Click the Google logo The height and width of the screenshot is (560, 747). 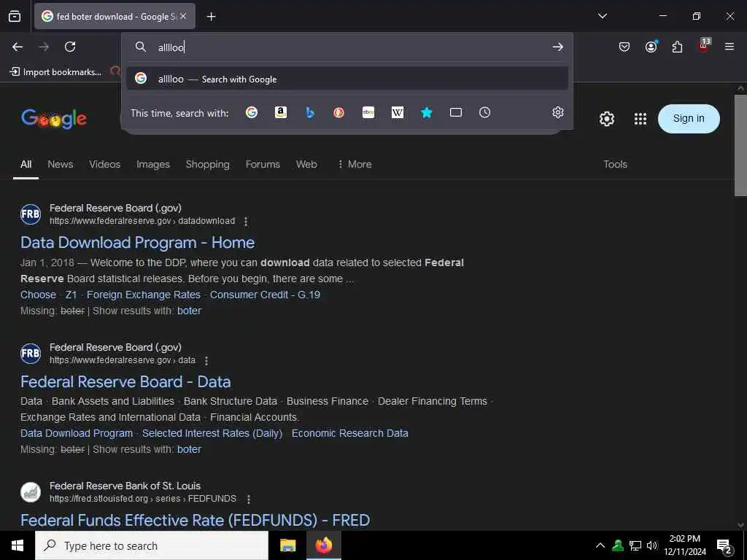[54, 119]
